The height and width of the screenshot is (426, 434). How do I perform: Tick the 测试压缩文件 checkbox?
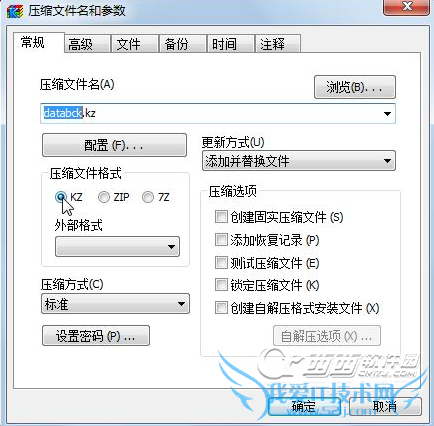[221, 263]
